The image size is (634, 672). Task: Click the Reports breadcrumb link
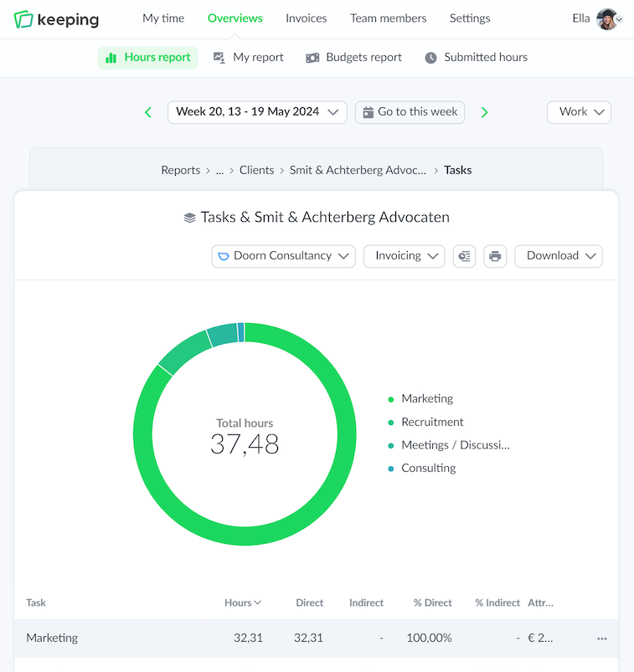(x=181, y=170)
